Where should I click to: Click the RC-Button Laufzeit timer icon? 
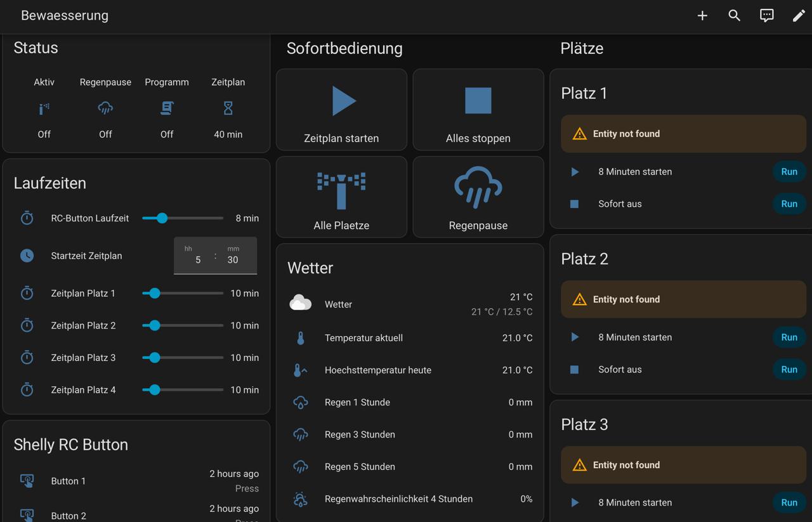coord(27,218)
